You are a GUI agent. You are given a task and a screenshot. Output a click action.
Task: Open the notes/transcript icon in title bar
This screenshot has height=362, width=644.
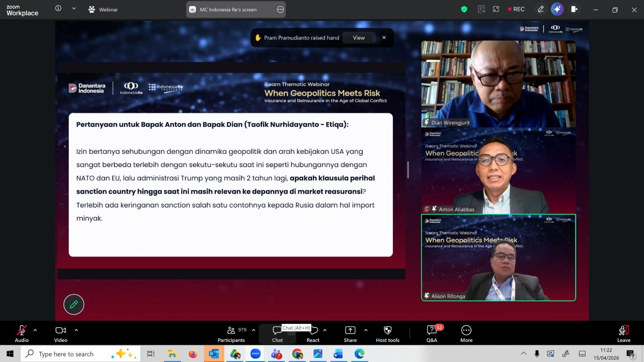tap(481, 9)
